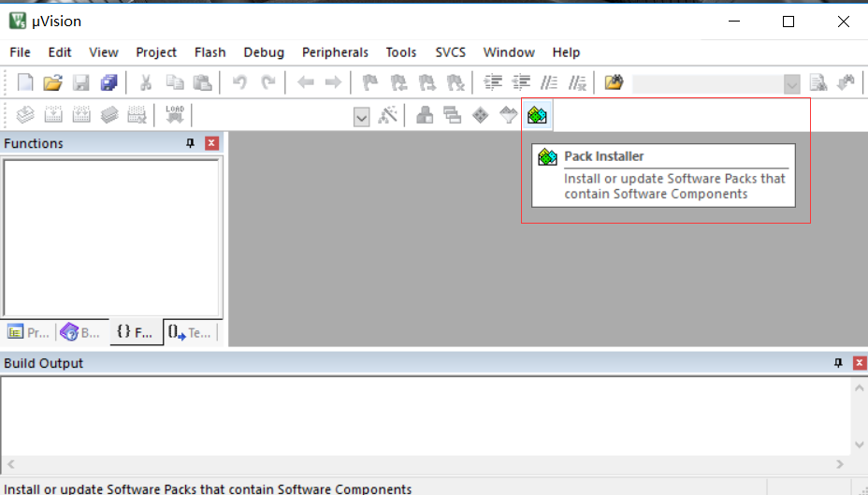This screenshot has height=495, width=868.
Task: Open the Window menu
Action: [509, 52]
